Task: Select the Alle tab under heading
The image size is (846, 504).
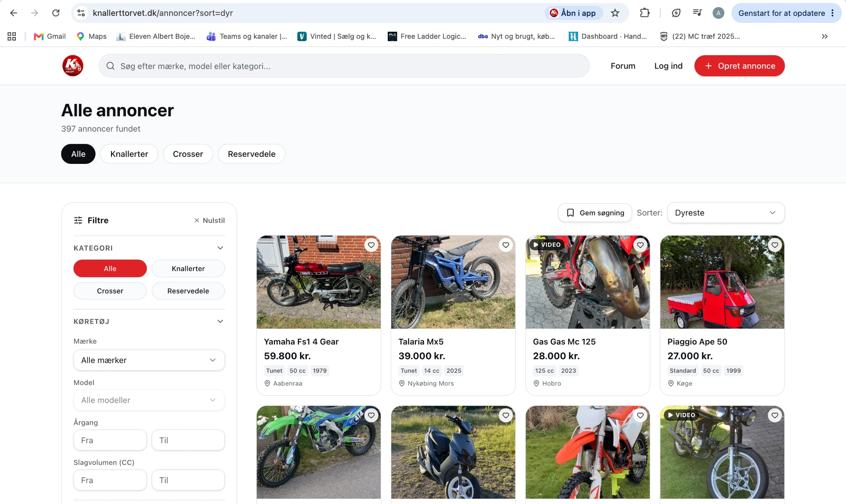Action: coord(78,154)
